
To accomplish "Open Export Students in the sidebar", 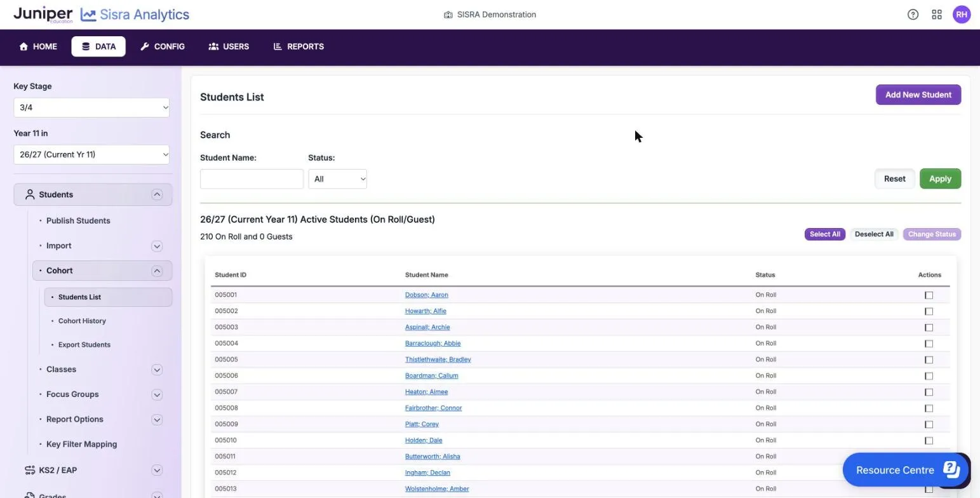I will coord(84,345).
